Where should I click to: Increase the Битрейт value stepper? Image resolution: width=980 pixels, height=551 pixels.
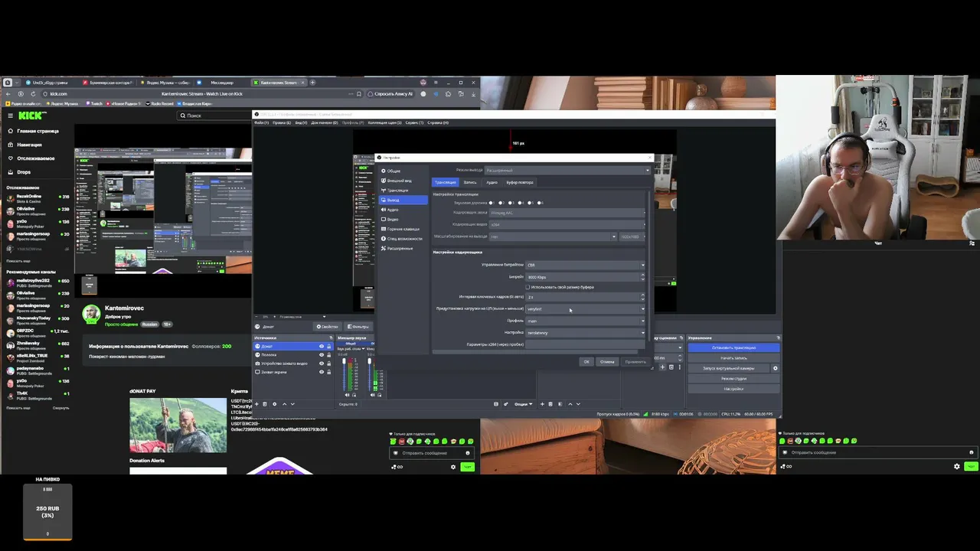pyautogui.click(x=643, y=275)
